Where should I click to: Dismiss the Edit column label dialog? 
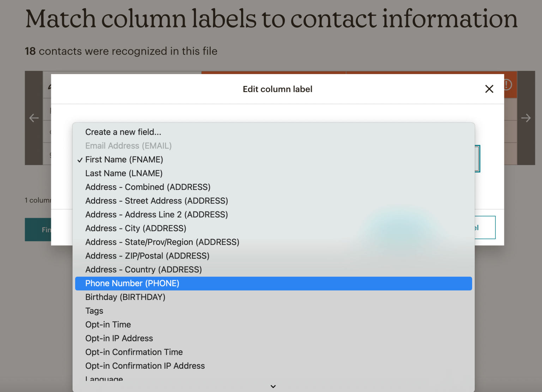point(489,89)
